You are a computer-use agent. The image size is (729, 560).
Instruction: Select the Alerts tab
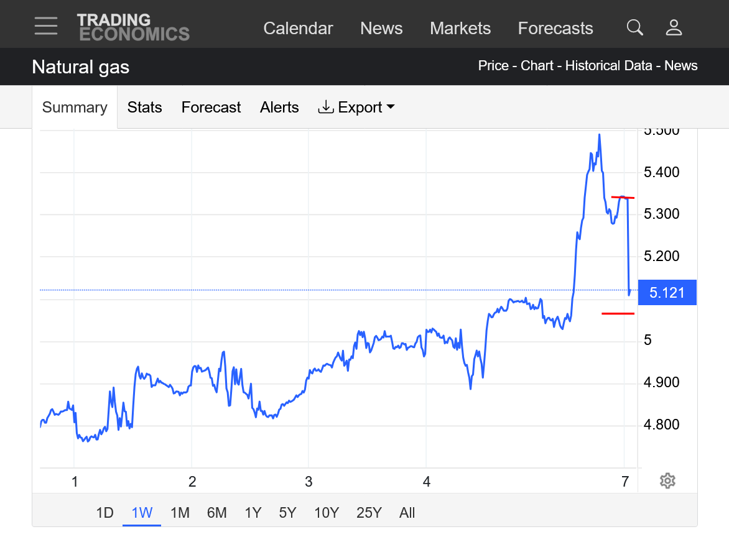pos(279,108)
